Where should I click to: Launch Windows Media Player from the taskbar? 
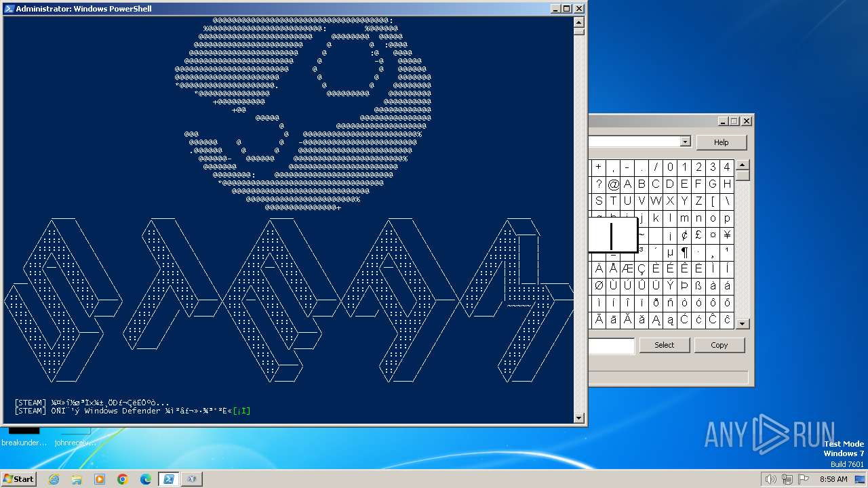point(100,479)
